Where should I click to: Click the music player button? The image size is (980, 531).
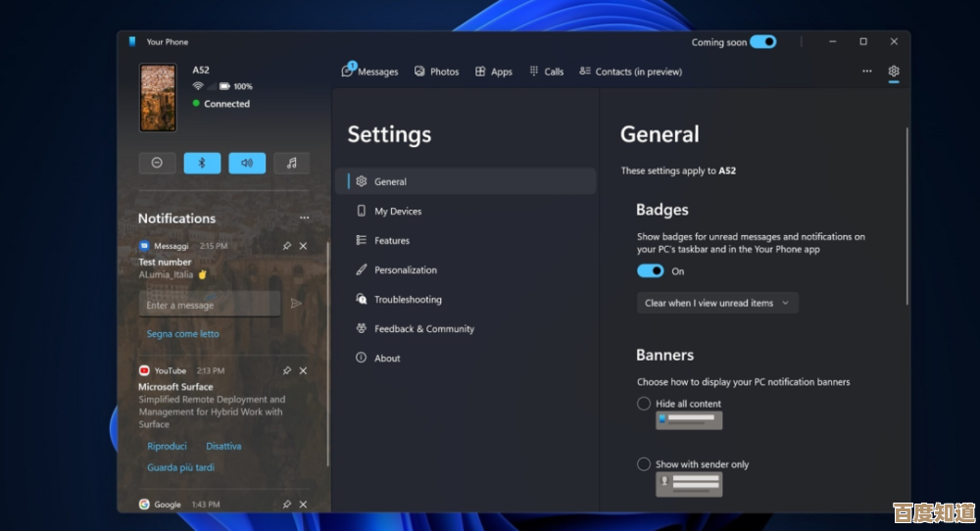[292, 163]
